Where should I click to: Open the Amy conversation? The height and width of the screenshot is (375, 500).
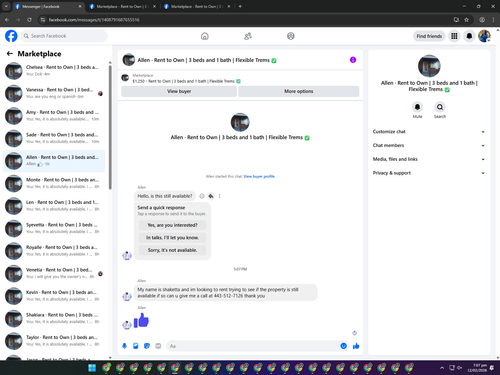click(x=54, y=116)
